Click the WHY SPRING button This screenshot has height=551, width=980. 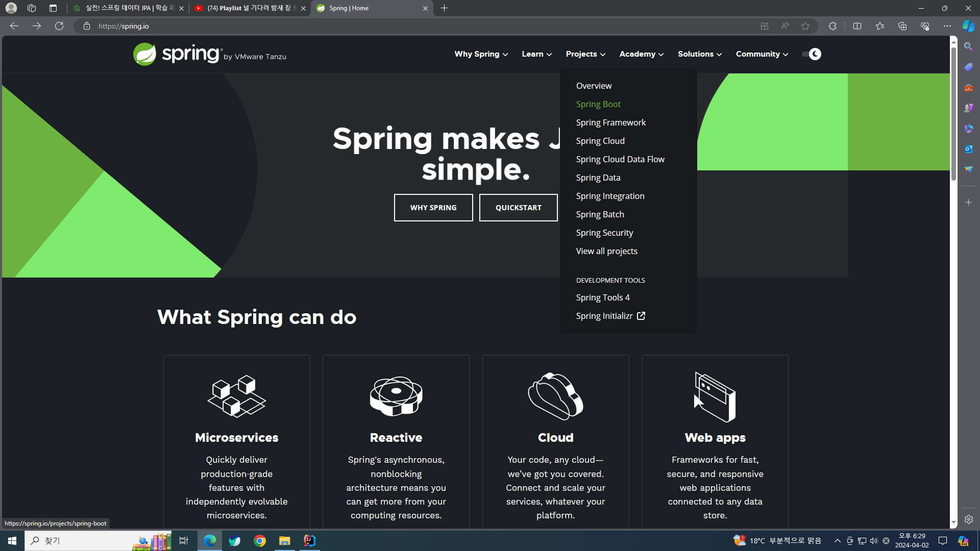pyautogui.click(x=433, y=208)
